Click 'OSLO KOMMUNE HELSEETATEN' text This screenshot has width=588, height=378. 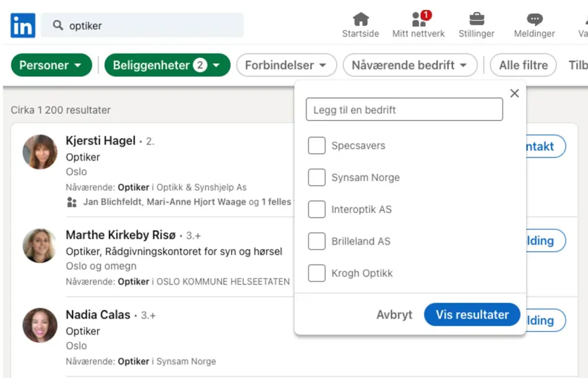[223, 281]
